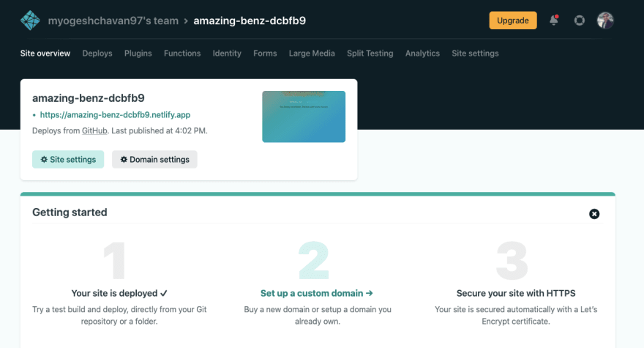
Task: Go to the Analytics tab
Action: [422, 53]
